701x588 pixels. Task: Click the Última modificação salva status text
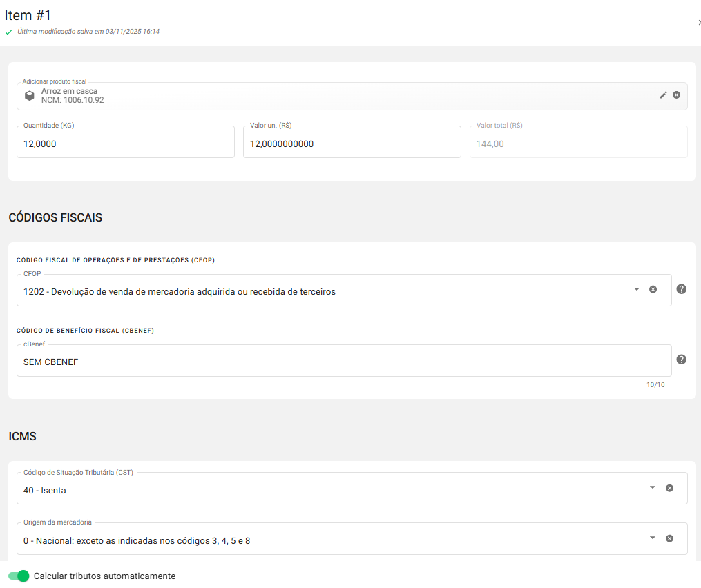[x=88, y=32]
